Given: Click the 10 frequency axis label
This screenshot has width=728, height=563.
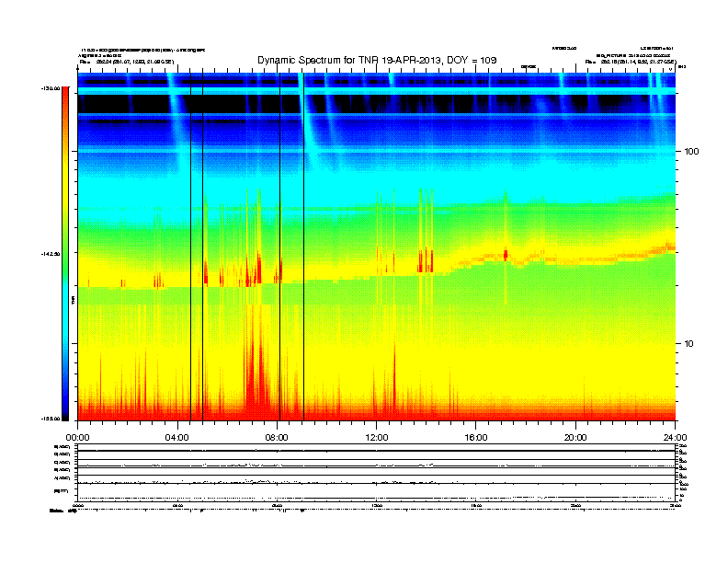Looking at the screenshot, I should (x=689, y=344).
